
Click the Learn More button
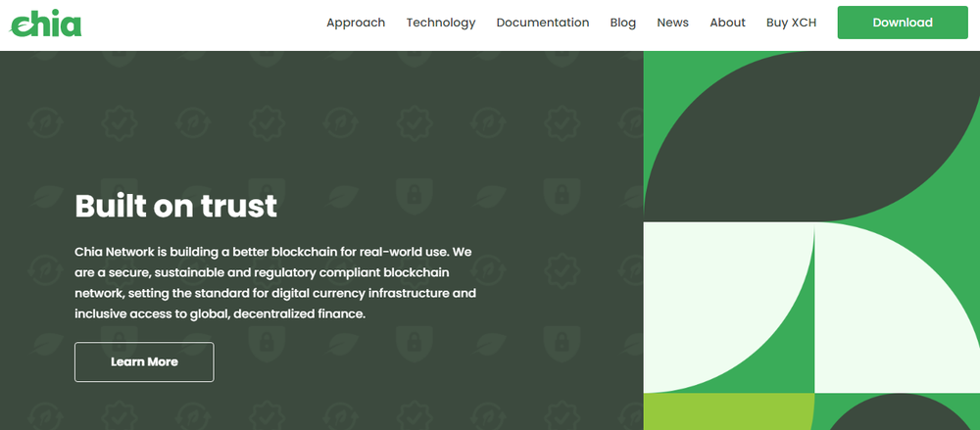pos(144,361)
